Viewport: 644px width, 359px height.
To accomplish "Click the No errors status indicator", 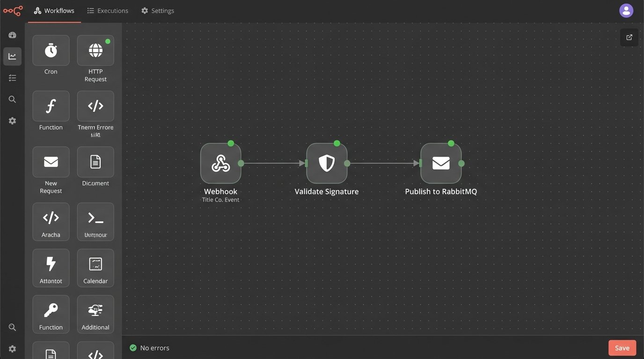I will pyautogui.click(x=149, y=347).
